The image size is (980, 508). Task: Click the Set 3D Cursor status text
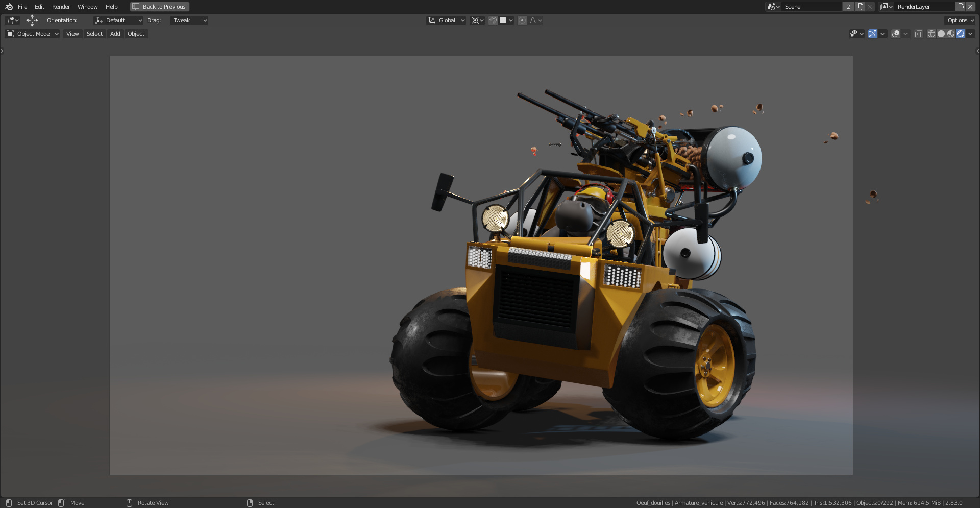35,503
